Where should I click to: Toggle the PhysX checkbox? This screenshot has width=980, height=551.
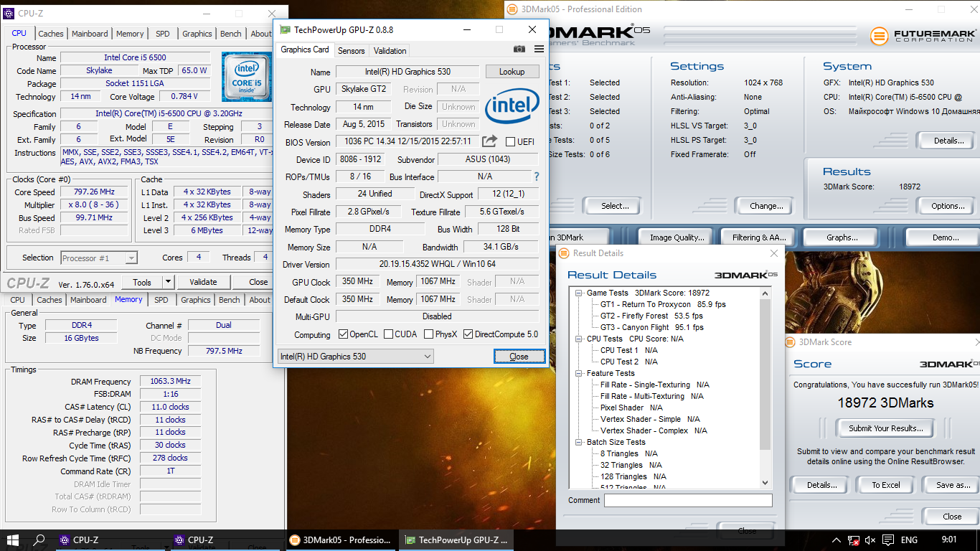[428, 334]
